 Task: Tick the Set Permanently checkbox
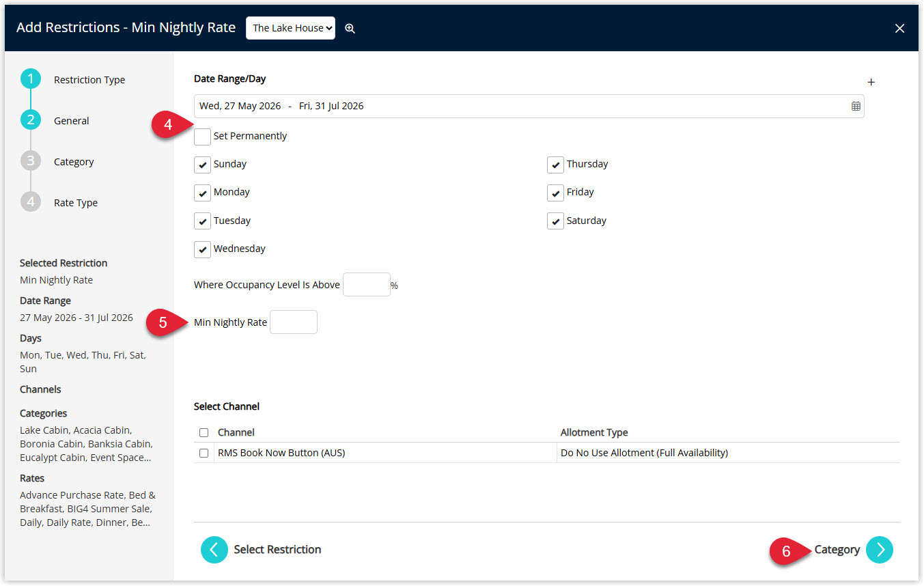point(202,137)
